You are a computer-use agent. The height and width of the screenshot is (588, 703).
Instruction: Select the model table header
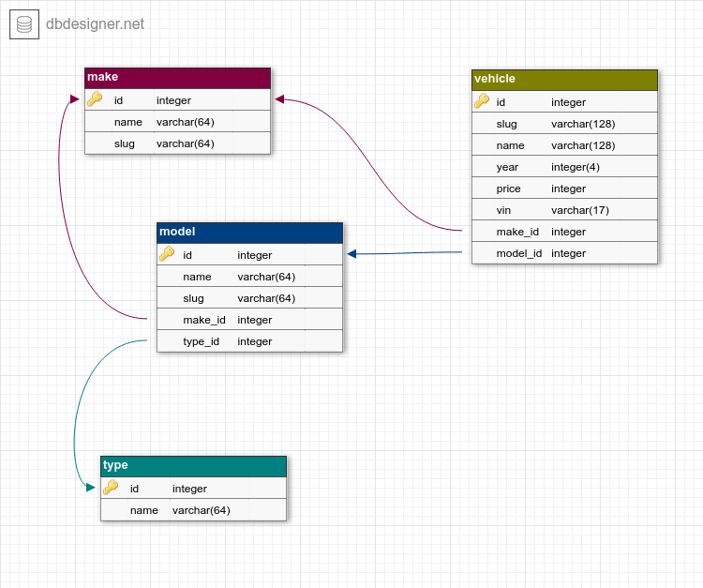click(x=249, y=233)
